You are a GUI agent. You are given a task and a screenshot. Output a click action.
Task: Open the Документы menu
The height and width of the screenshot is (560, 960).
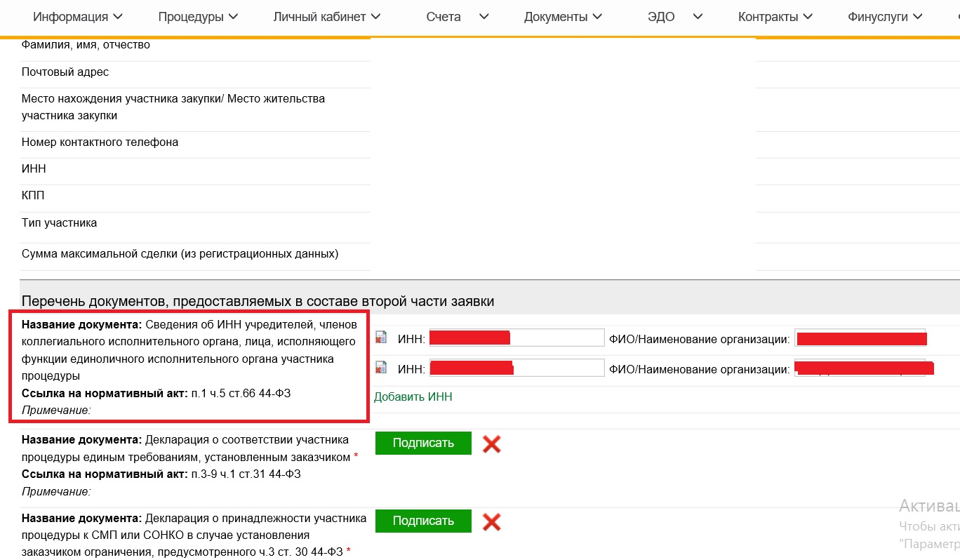pos(563,17)
